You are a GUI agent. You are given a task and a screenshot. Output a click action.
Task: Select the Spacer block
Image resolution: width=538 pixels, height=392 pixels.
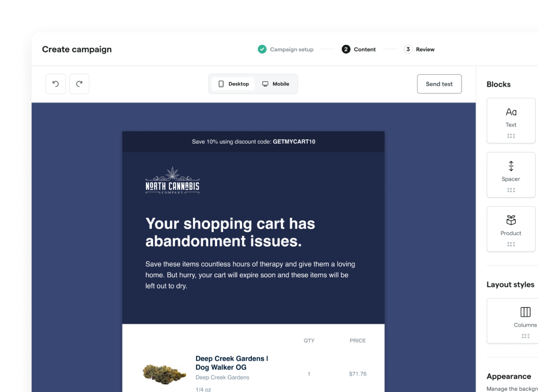(511, 175)
